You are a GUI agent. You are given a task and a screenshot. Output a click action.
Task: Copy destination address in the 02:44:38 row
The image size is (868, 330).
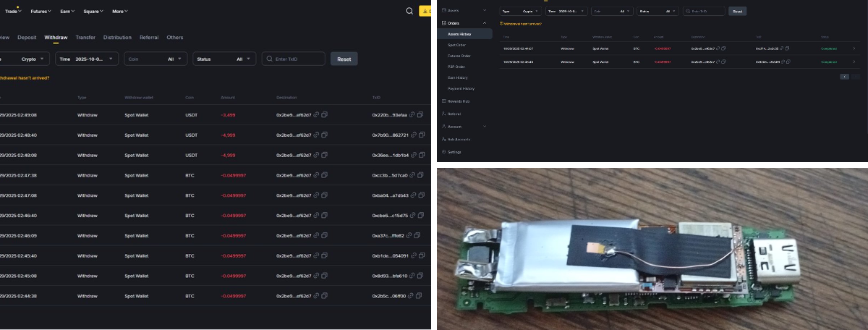(x=325, y=296)
